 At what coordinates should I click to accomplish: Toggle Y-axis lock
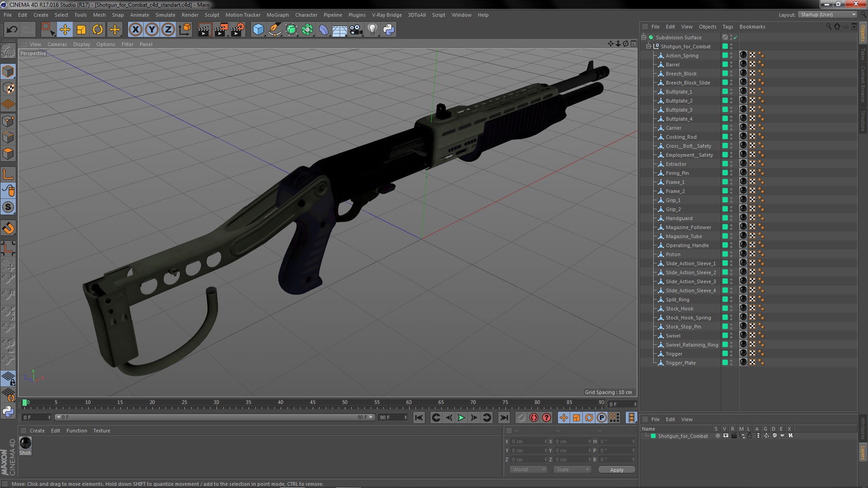(152, 30)
